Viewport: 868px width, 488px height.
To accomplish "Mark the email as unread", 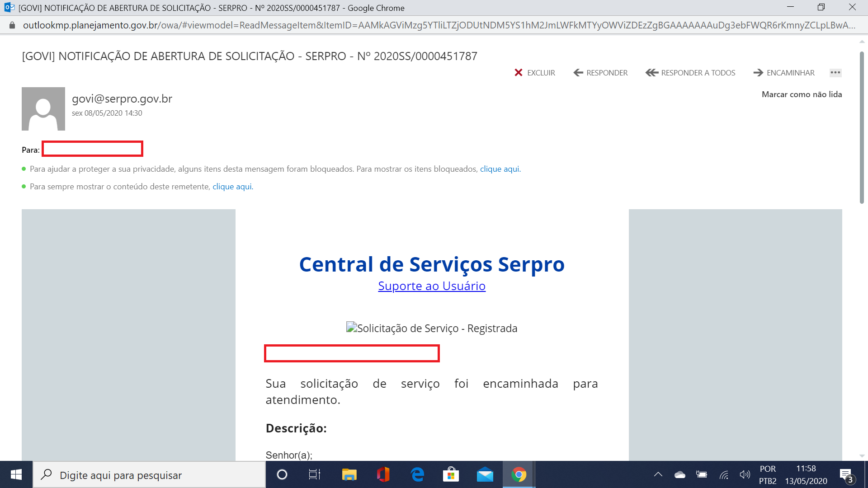I will 801,94.
